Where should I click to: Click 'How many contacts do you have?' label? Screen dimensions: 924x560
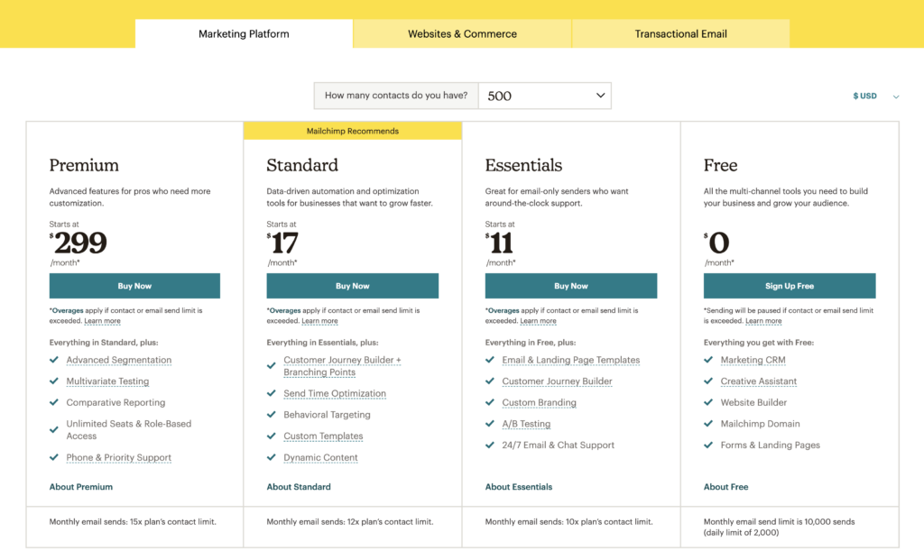pos(396,96)
